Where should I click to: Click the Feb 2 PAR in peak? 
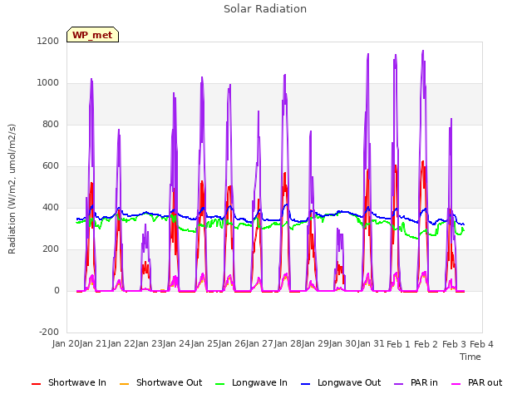pos(423,51)
